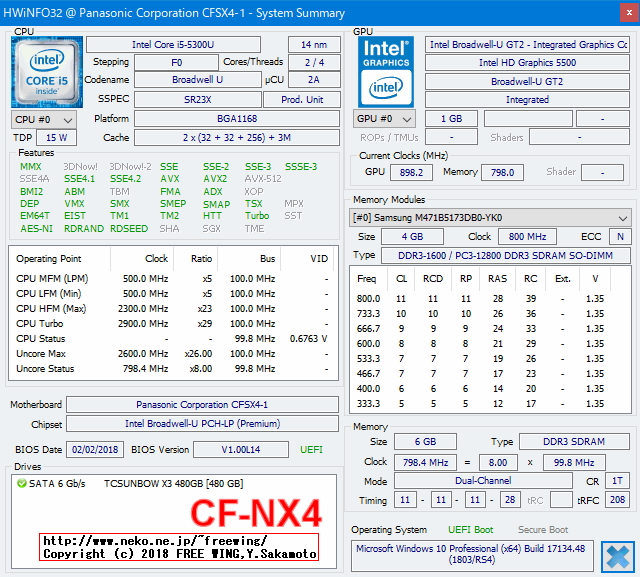Click the ECC N value
This screenshot has height=577, width=640.
click(x=620, y=236)
